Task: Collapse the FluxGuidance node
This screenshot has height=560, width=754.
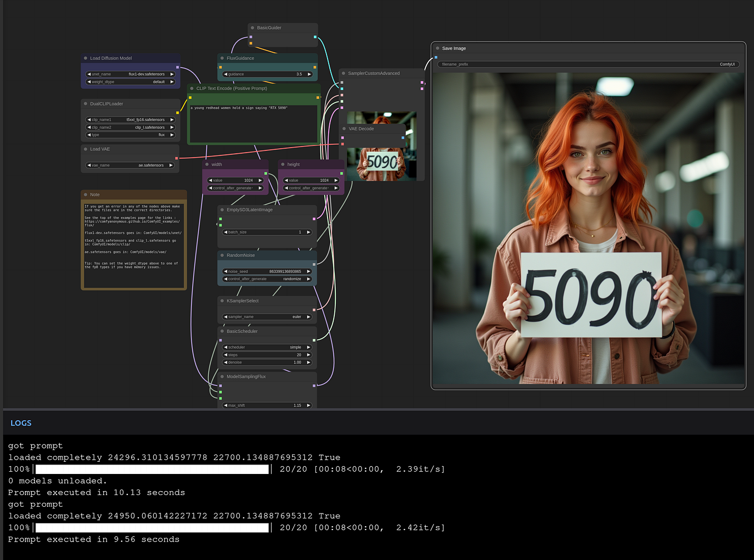Action: 222,58
